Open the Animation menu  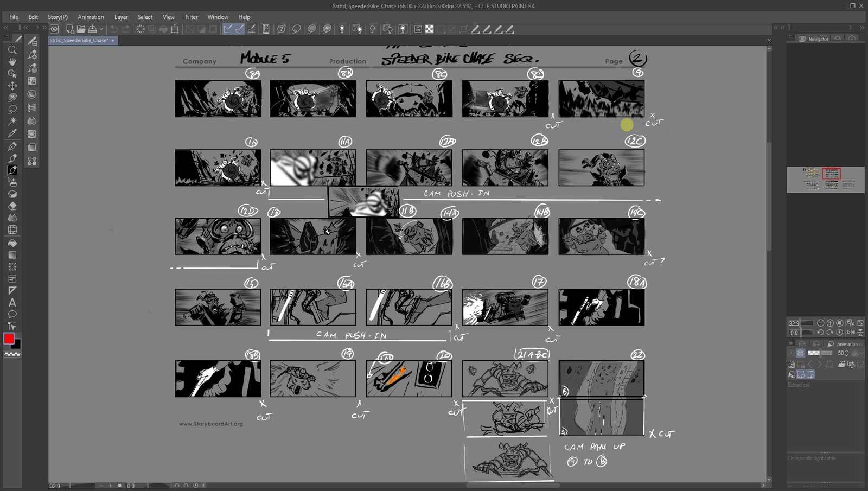click(91, 17)
